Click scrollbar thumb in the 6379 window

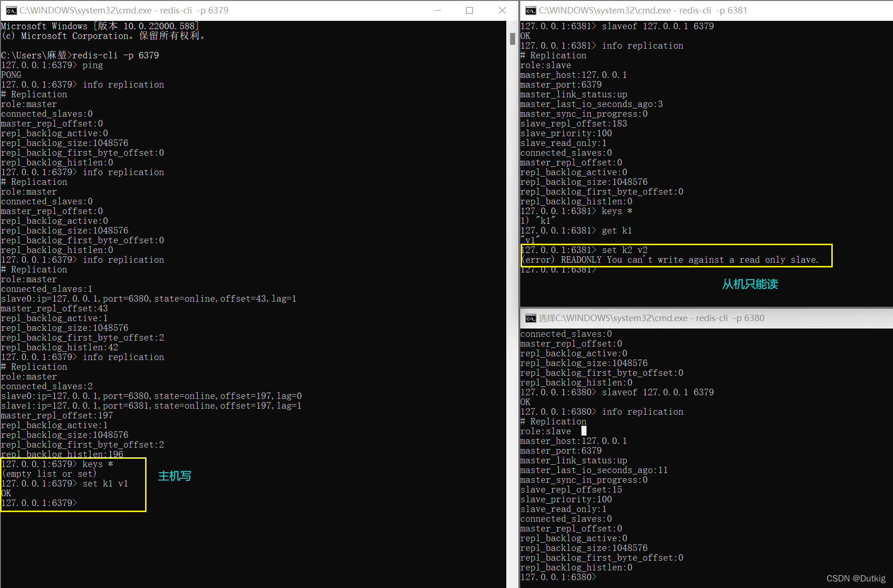coord(512,38)
